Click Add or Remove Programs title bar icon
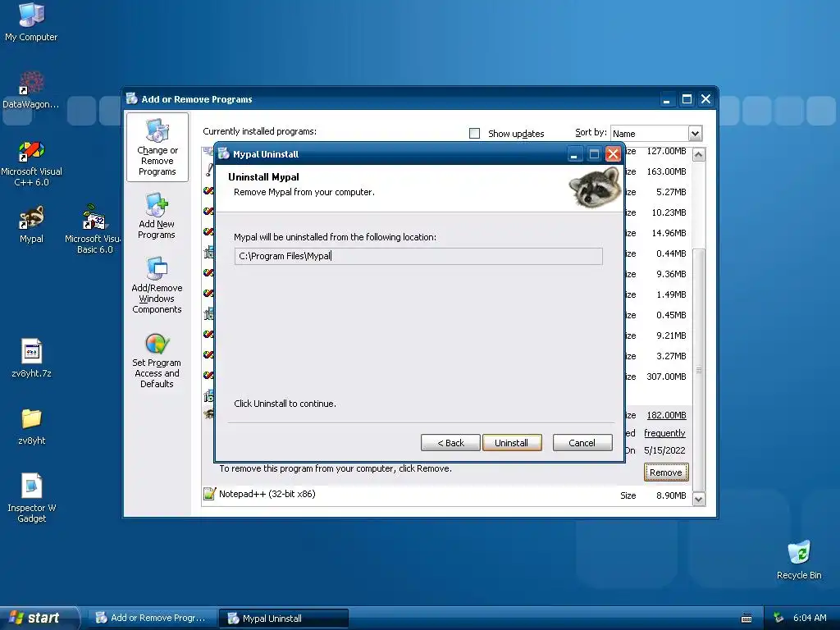 coord(132,98)
